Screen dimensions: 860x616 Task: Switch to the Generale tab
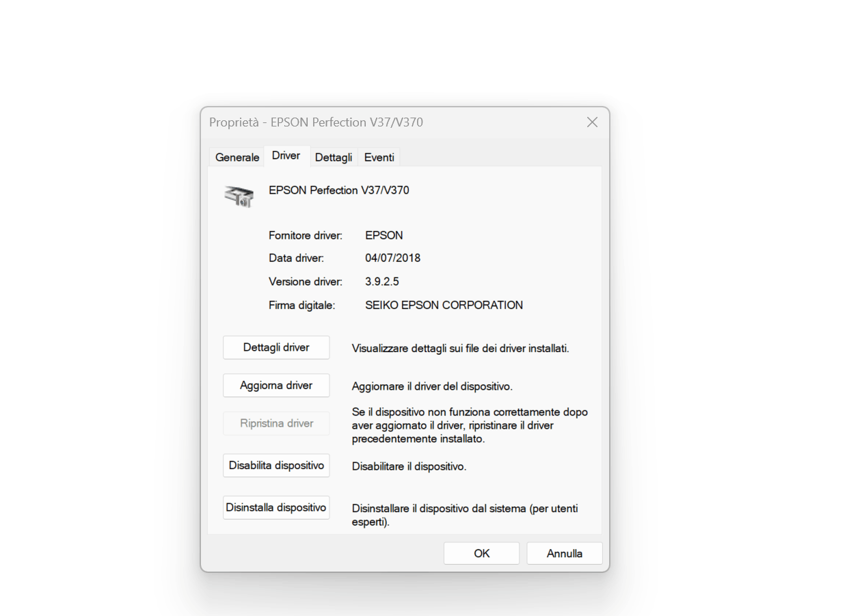(237, 157)
